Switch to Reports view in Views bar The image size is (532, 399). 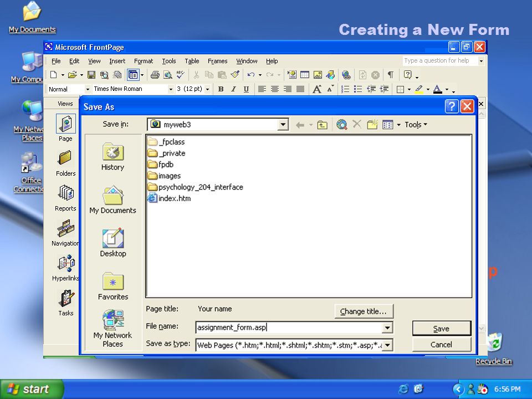(x=65, y=198)
